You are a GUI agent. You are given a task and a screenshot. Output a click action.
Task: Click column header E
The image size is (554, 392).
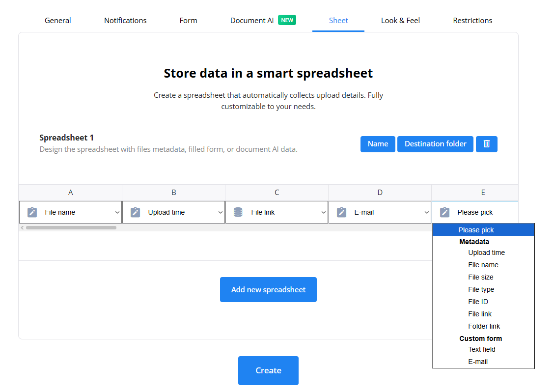click(x=475, y=192)
